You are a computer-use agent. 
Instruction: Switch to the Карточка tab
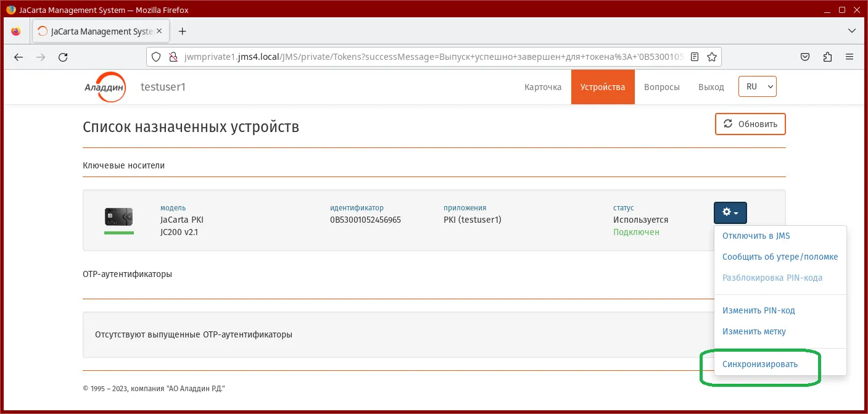(x=543, y=87)
